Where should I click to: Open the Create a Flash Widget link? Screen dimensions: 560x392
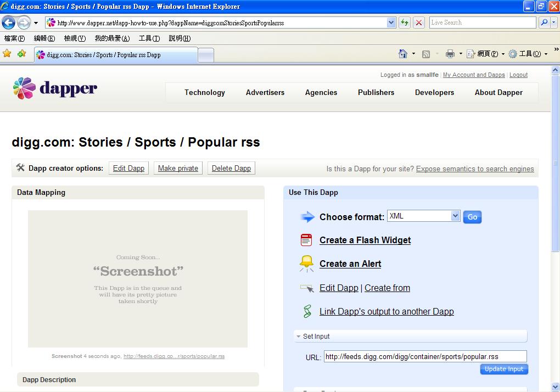365,240
